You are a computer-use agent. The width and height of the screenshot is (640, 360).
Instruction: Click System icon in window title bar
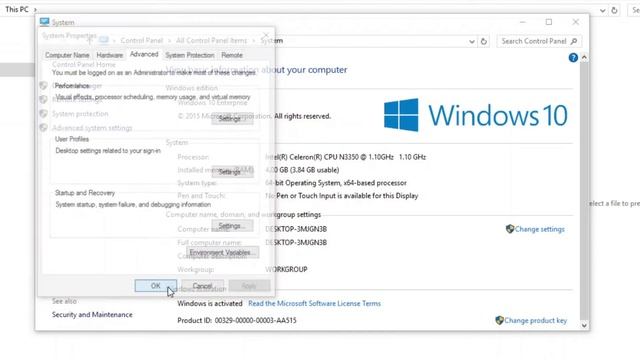coord(44,22)
